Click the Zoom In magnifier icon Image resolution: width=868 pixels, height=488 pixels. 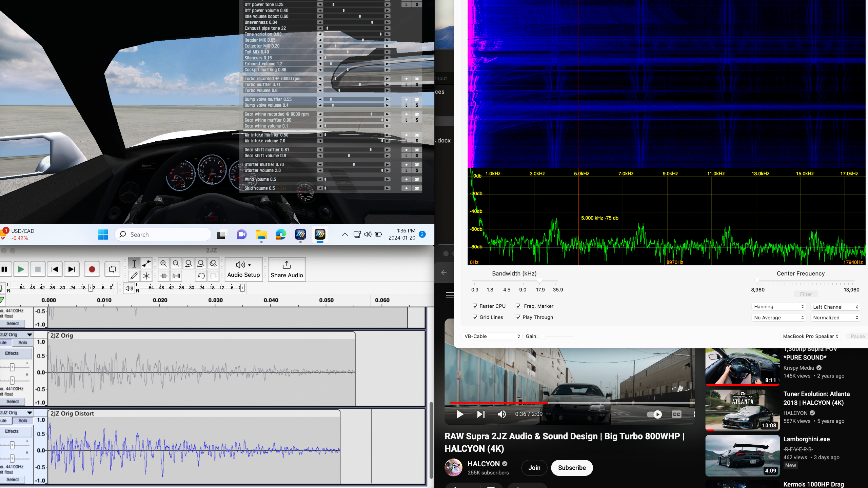[x=163, y=263]
